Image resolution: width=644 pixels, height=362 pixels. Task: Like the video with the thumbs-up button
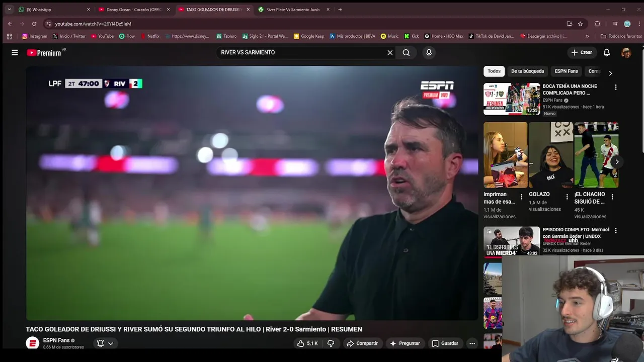(307, 343)
